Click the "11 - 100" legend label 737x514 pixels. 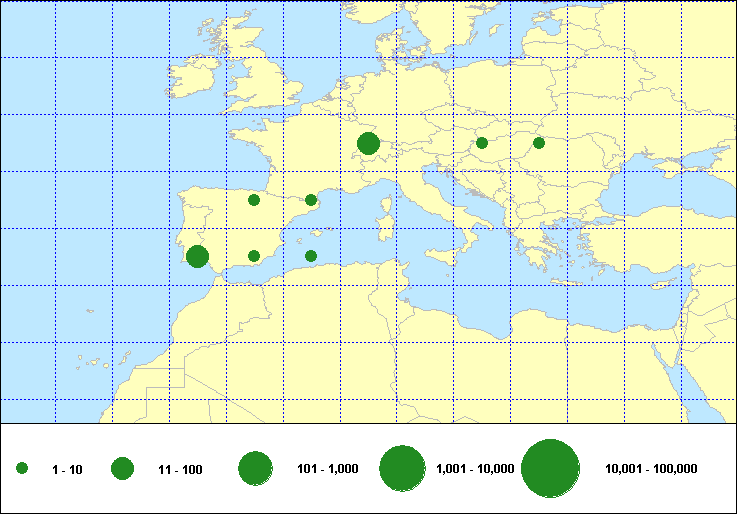point(180,469)
